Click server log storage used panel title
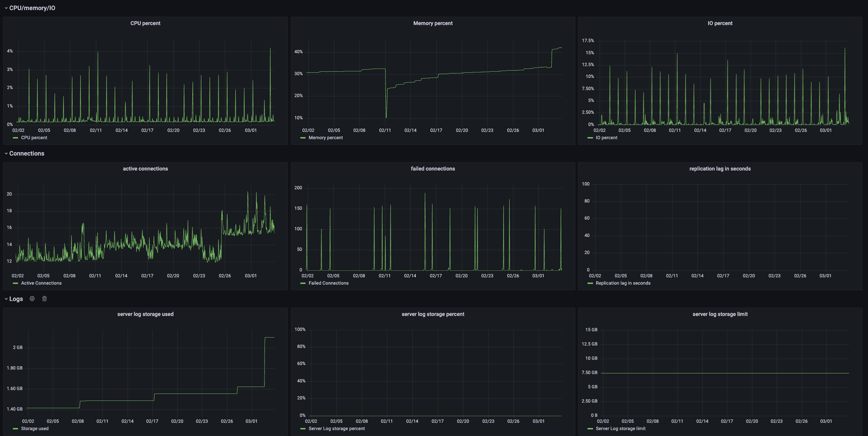The width and height of the screenshot is (868, 436). [x=145, y=314]
